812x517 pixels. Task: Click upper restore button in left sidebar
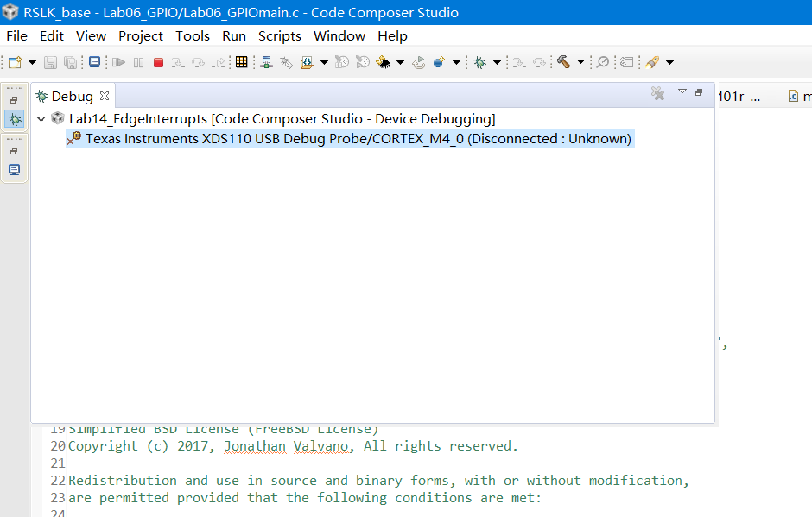click(14, 100)
